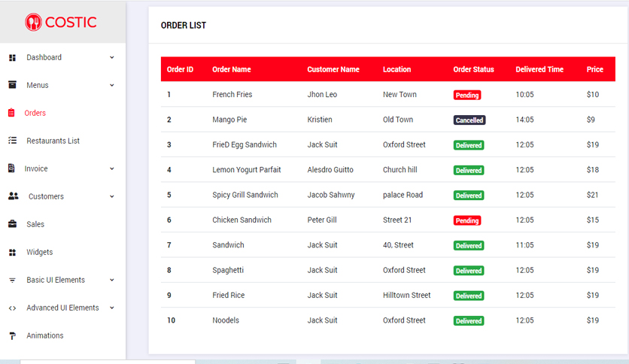Screen dimensions: 629x364
Task: Click the Church hill location cell
Action: 400,169
